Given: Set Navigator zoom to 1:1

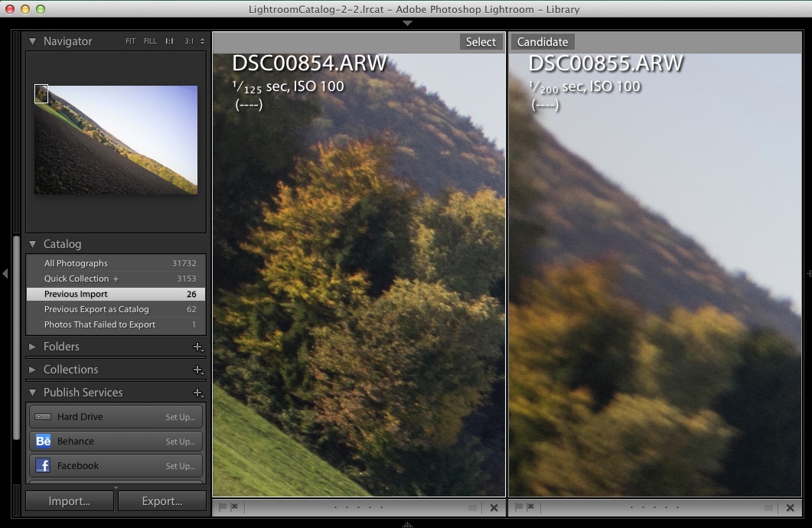Looking at the screenshot, I should click(169, 41).
